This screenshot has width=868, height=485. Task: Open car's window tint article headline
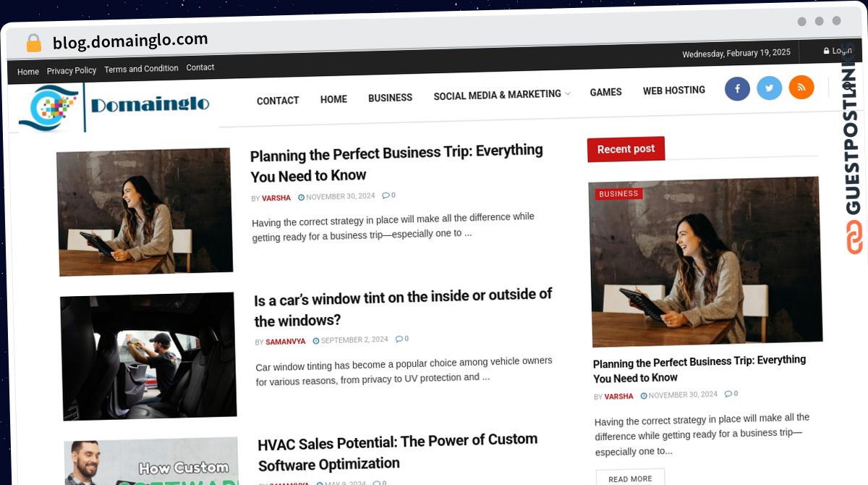[403, 308]
